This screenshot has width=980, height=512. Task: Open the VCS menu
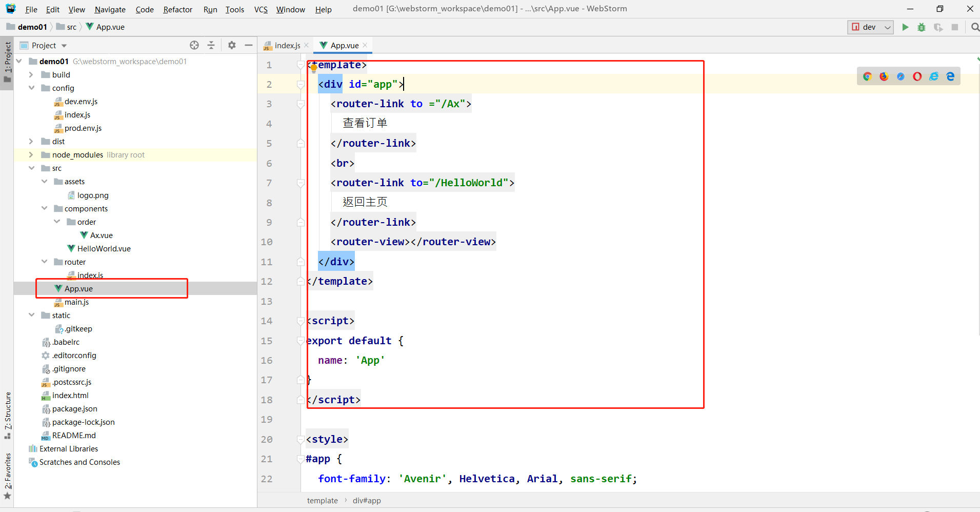(261, 9)
